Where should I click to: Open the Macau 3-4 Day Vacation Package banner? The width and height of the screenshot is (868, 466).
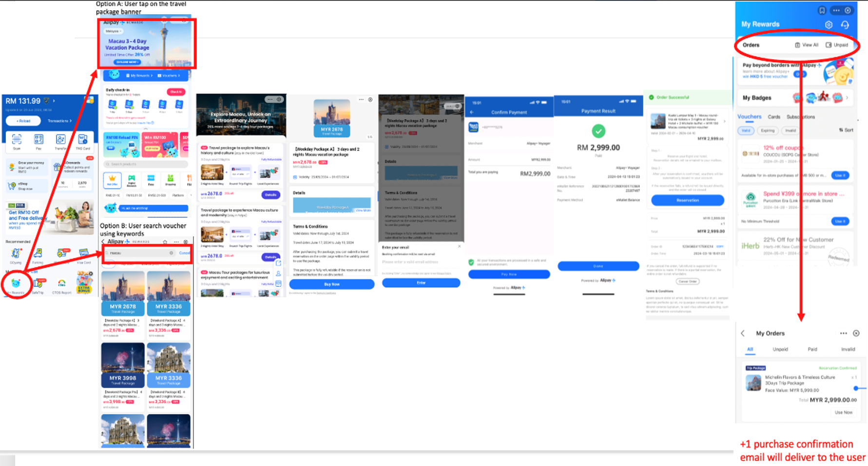coord(147,44)
